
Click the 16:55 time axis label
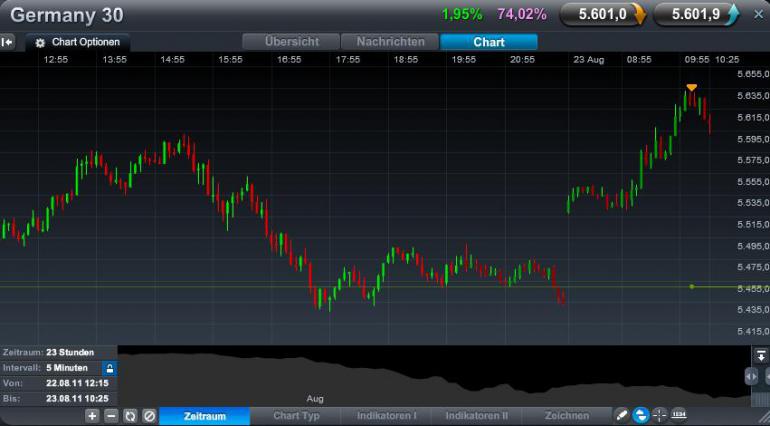(x=289, y=59)
